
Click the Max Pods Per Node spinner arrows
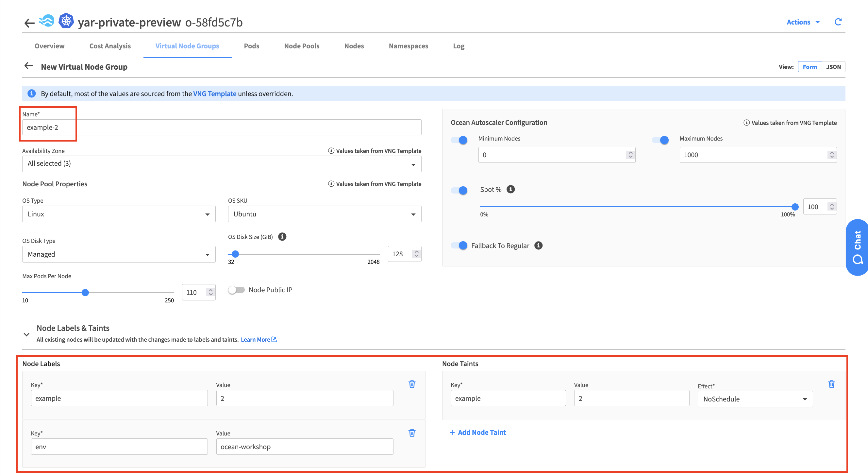pyautogui.click(x=210, y=292)
